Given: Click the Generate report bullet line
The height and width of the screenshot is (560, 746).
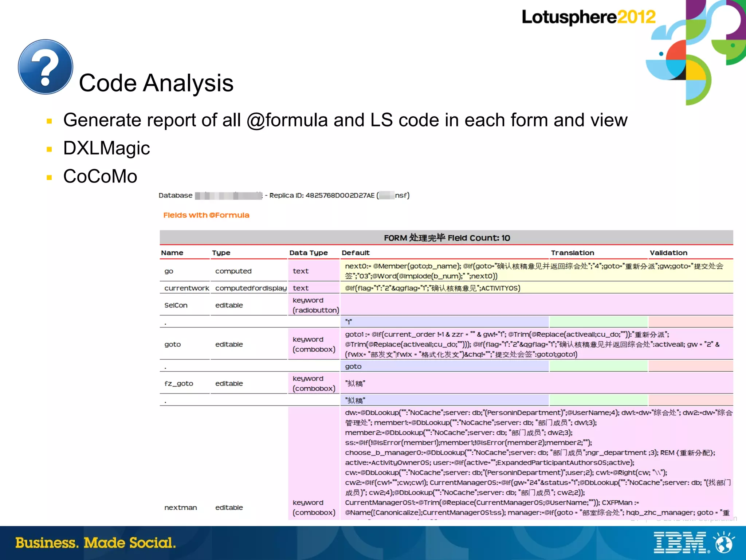Looking at the screenshot, I should click(x=345, y=120).
